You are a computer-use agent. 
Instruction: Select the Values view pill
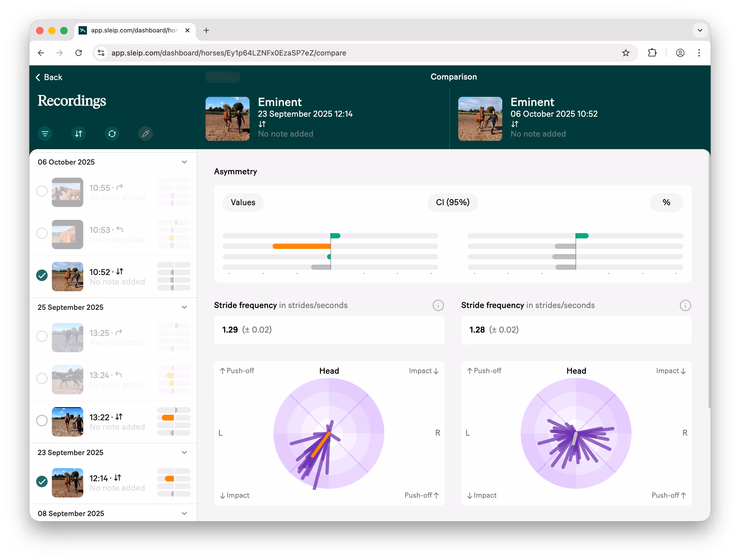click(243, 202)
